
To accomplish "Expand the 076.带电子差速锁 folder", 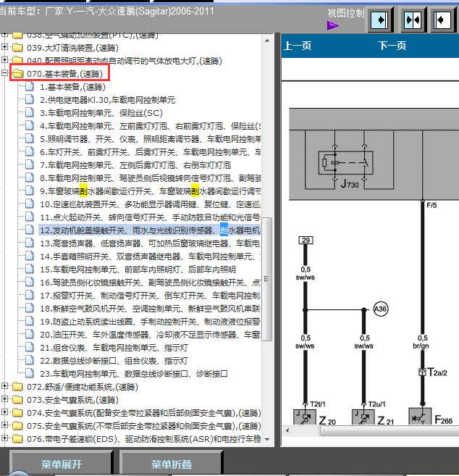I will pos(4,438).
